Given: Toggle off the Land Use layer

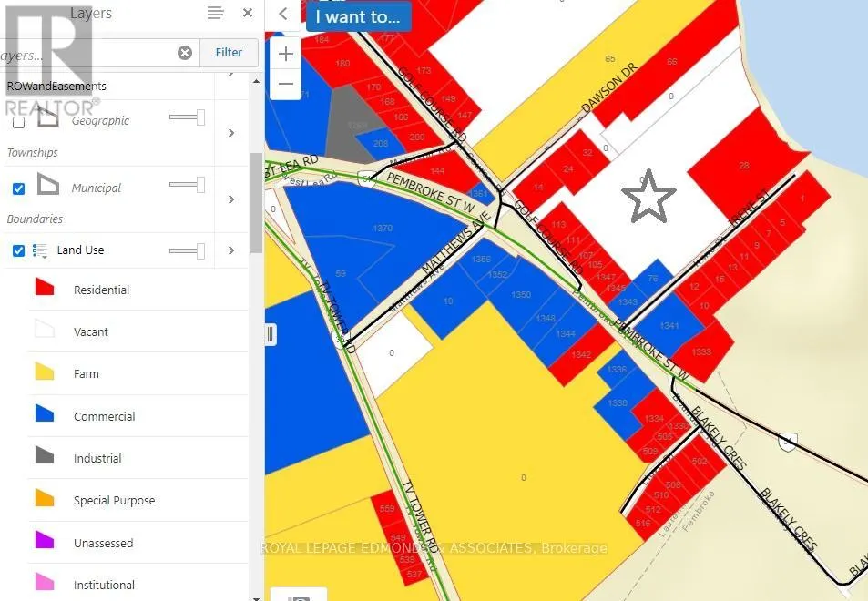Looking at the screenshot, I should point(19,250).
